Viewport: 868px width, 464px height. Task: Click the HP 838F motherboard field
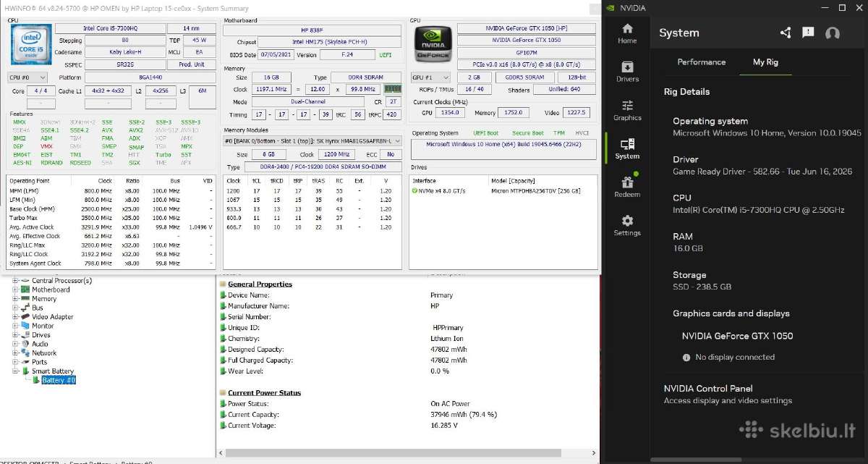tap(312, 30)
